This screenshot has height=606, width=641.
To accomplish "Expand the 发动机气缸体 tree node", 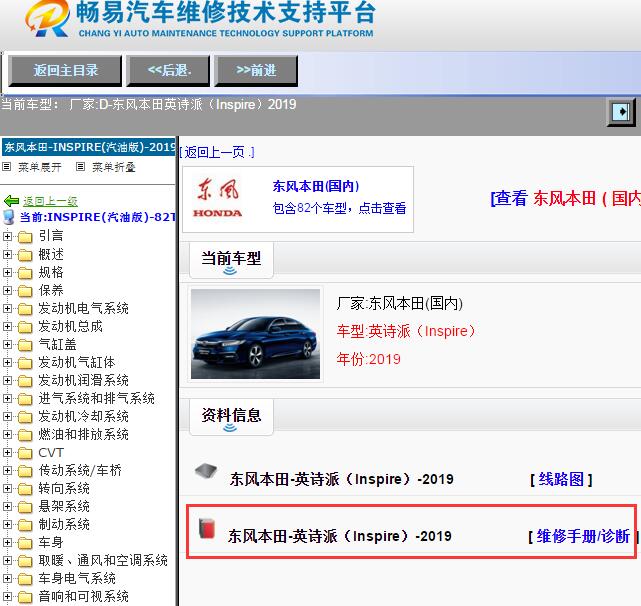I will coord(7,362).
